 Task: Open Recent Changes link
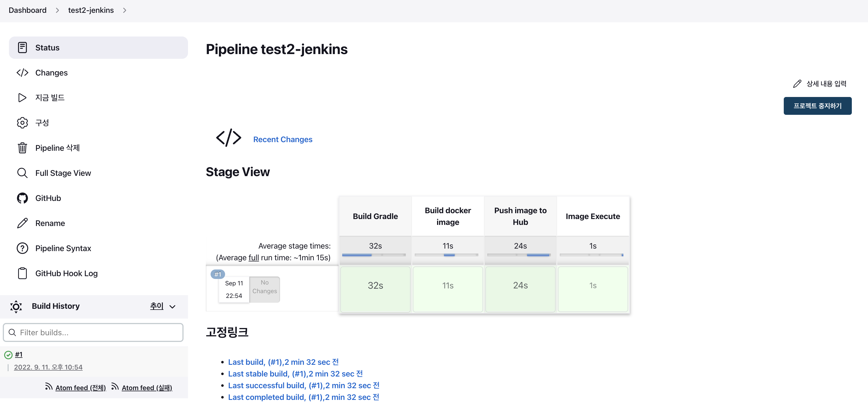[283, 139]
